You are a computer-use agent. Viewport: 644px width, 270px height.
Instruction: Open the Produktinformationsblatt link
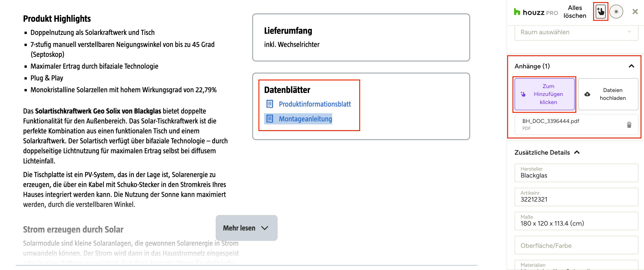click(x=315, y=104)
